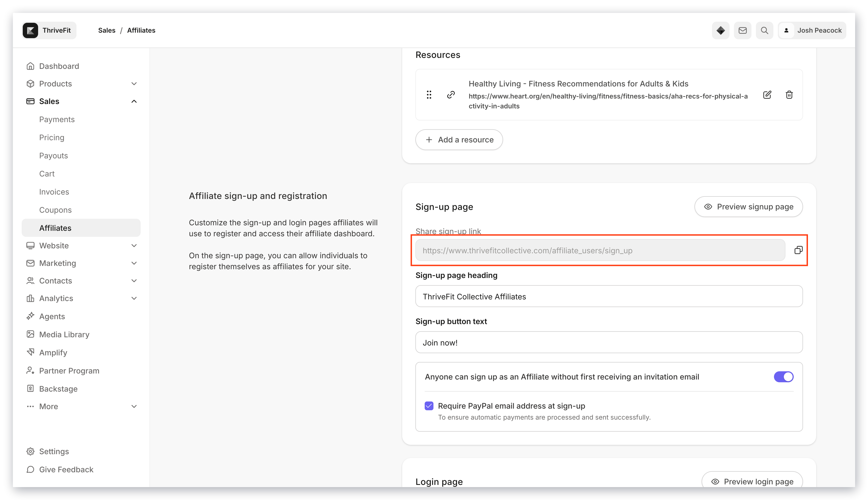Click the search magnifier icon
Image resolution: width=868 pixels, height=500 pixels.
tap(764, 30)
